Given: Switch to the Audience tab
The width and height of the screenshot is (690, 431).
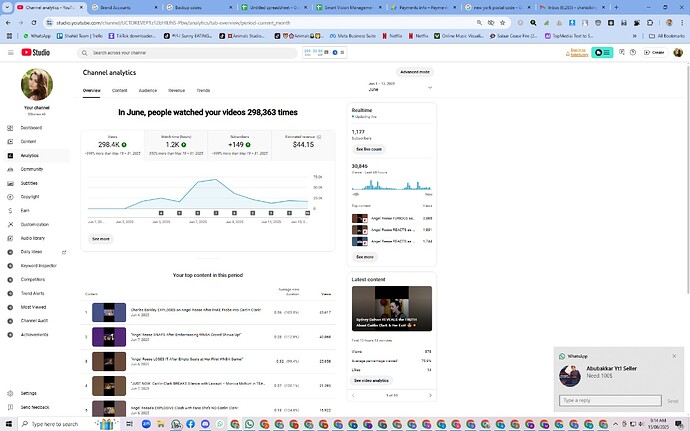Looking at the screenshot, I should (x=148, y=90).
